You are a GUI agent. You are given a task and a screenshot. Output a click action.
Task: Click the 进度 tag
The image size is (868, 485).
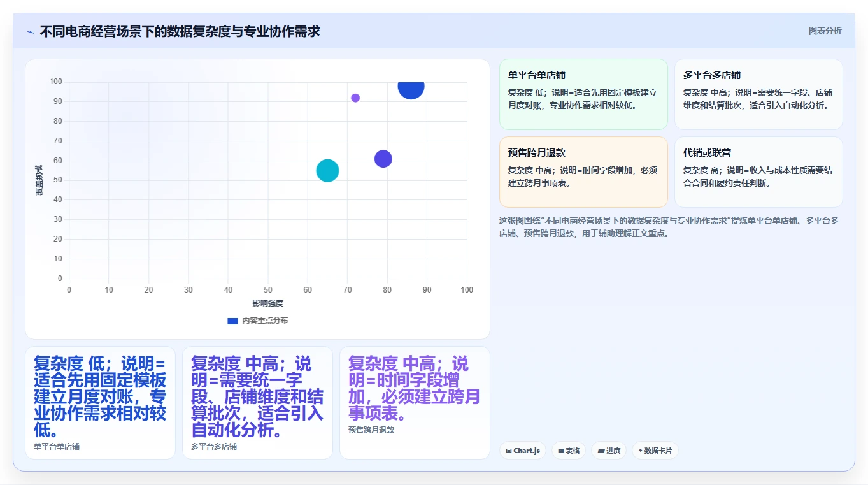point(609,451)
